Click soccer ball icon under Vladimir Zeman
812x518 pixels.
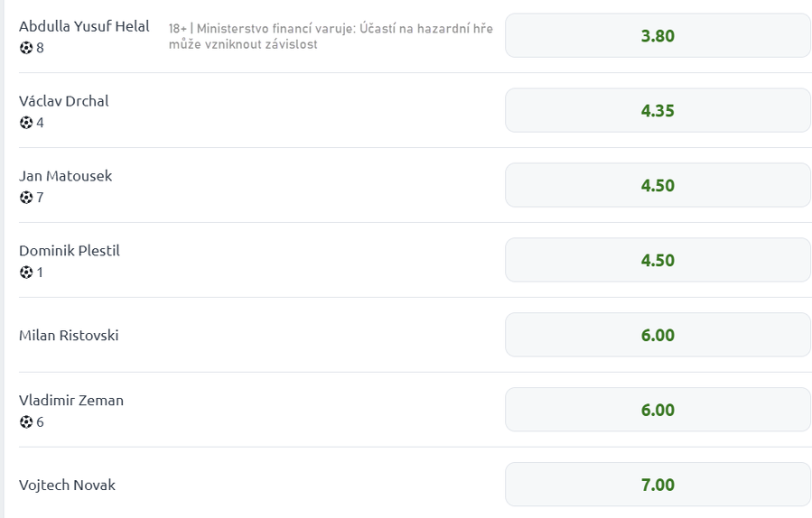pyautogui.click(x=26, y=422)
